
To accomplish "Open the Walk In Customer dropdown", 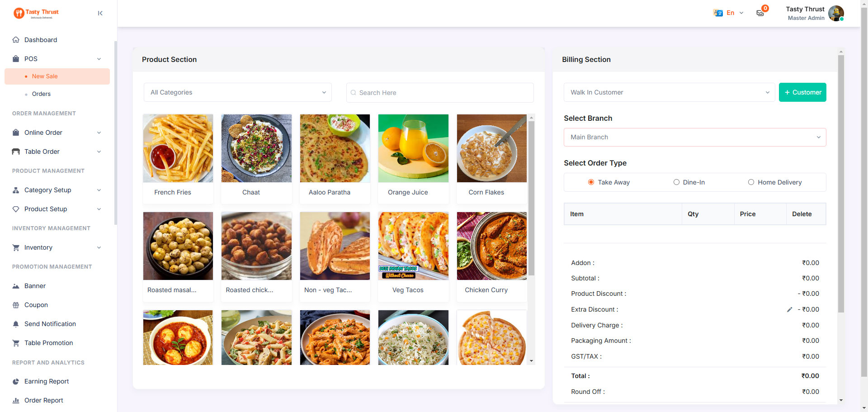I will (x=669, y=92).
